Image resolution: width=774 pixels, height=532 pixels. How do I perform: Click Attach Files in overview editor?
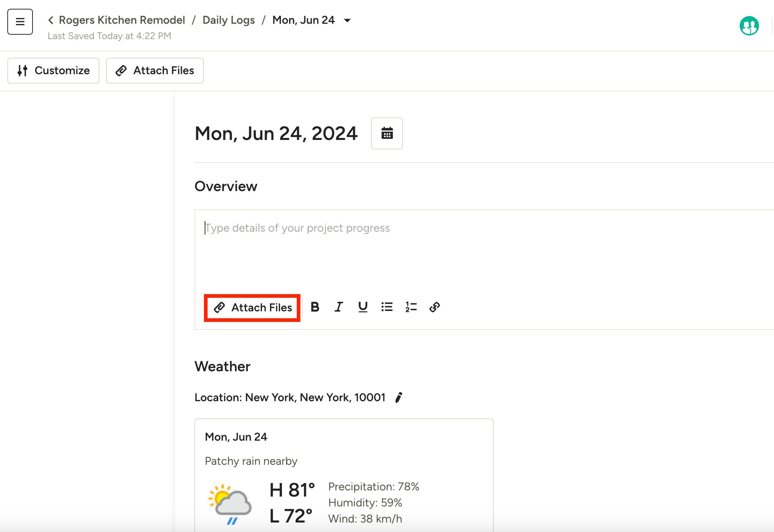pos(253,308)
